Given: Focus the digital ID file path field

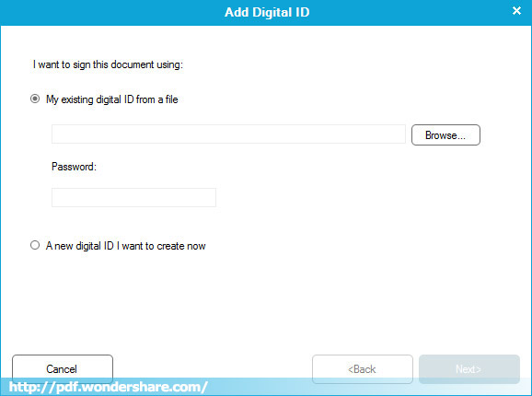Looking at the screenshot, I should coord(228,134).
